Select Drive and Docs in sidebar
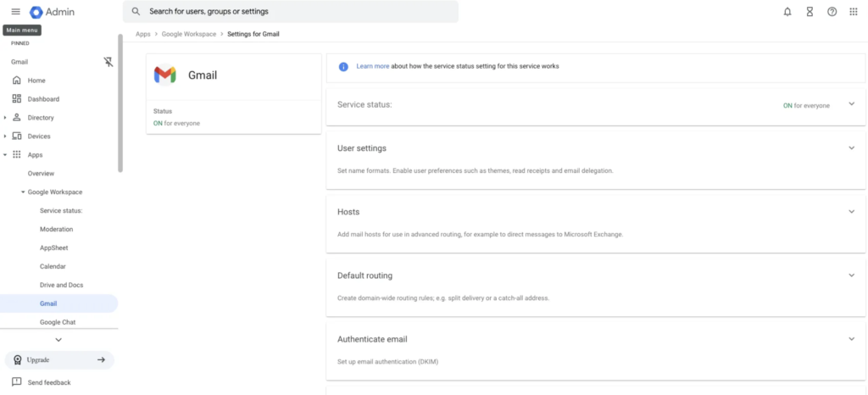Viewport: 868px width, 395px height. pyautogui.click(x=61, y=285)
